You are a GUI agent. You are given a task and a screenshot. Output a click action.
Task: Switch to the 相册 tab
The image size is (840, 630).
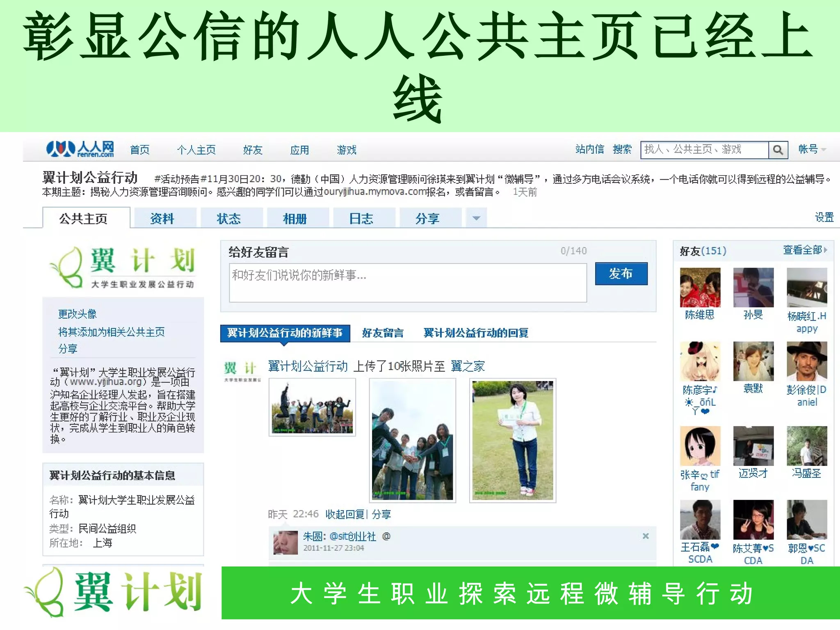[298, 218]
